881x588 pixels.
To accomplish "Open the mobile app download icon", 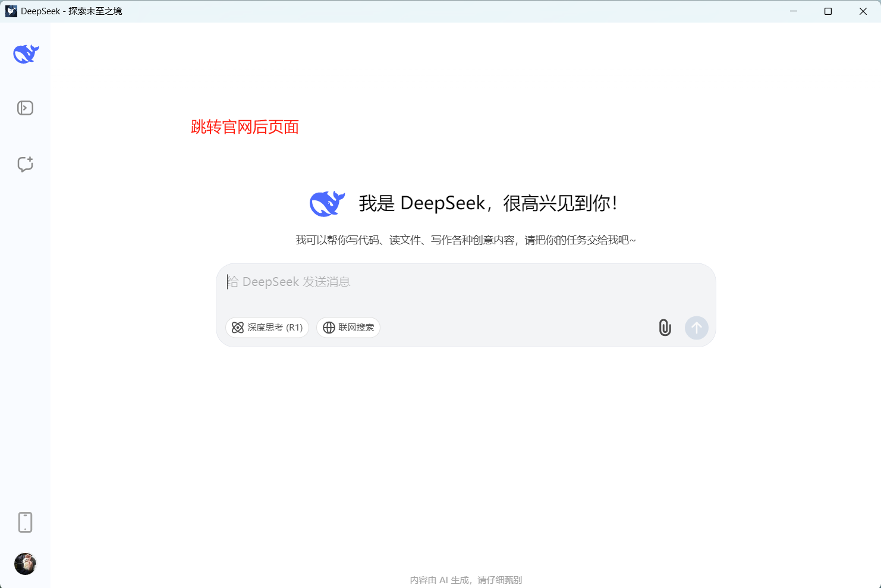I will [x=25, y=522].
